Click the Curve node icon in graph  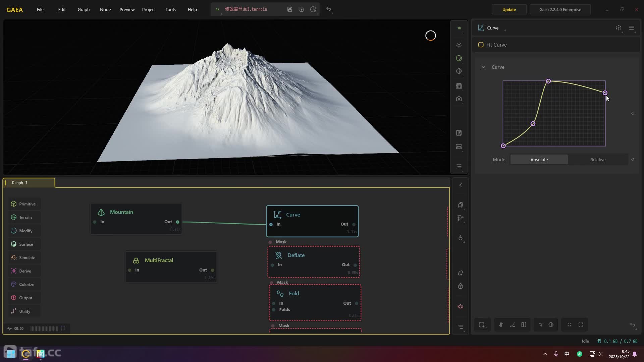(x=277, y=215)
